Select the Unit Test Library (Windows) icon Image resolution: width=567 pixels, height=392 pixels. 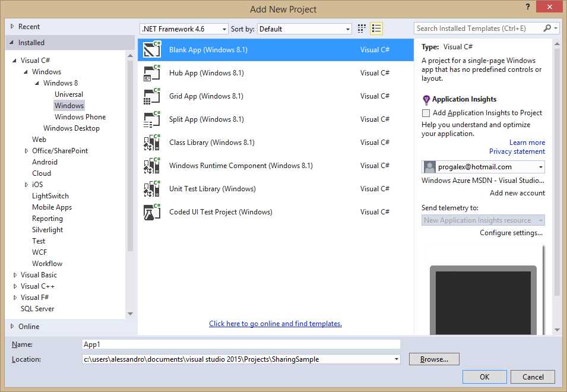[x=152, y=188]
